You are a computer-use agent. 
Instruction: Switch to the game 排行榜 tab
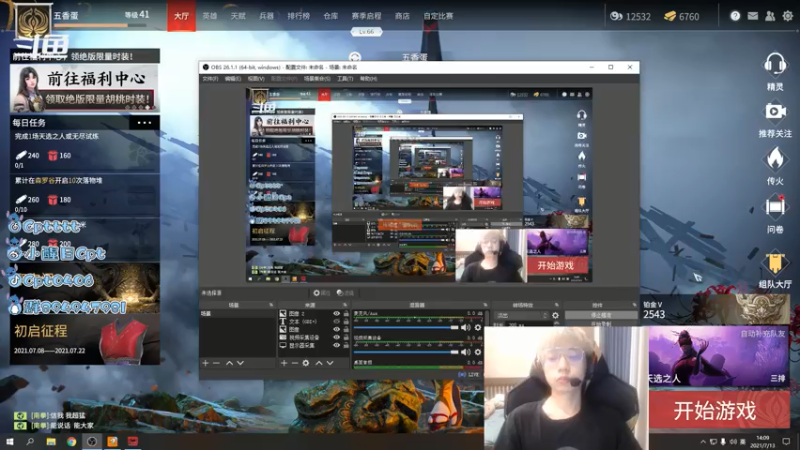click(298, 16)
